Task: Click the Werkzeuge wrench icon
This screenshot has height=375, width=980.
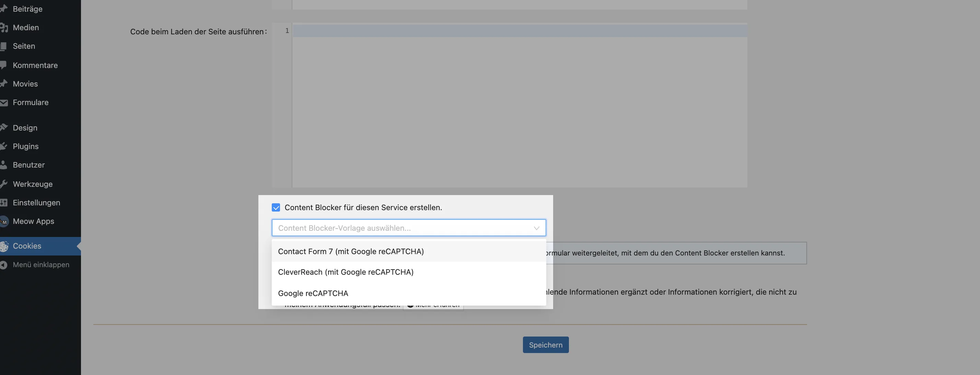Action: 4,184
